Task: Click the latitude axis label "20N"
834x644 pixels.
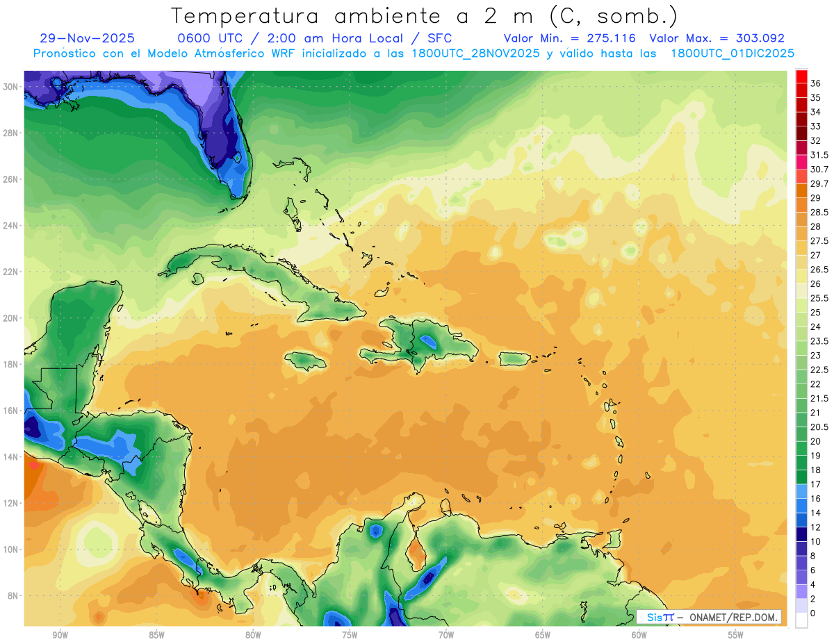Action: click(x=10, y=317)
